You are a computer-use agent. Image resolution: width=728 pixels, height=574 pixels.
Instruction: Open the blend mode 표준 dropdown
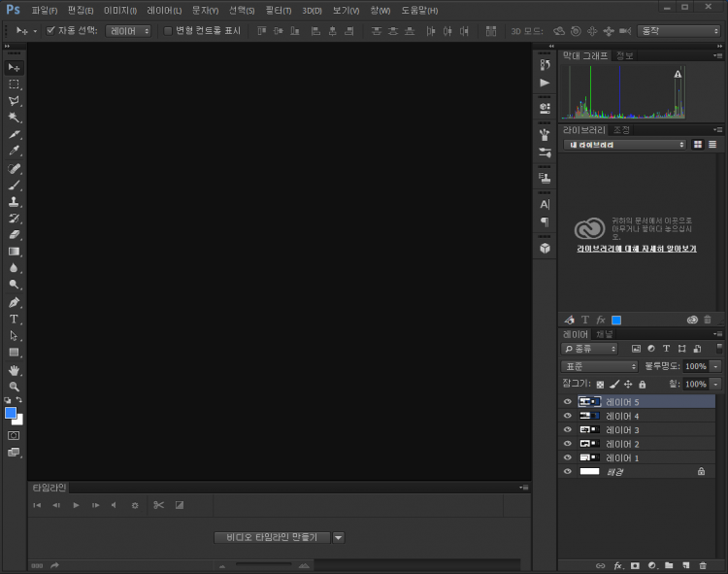599,366
